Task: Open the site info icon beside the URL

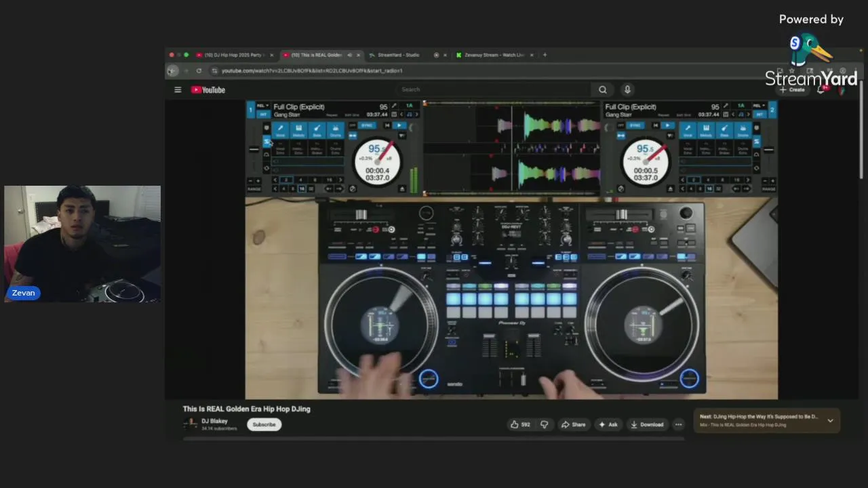Action: [214, 70]
